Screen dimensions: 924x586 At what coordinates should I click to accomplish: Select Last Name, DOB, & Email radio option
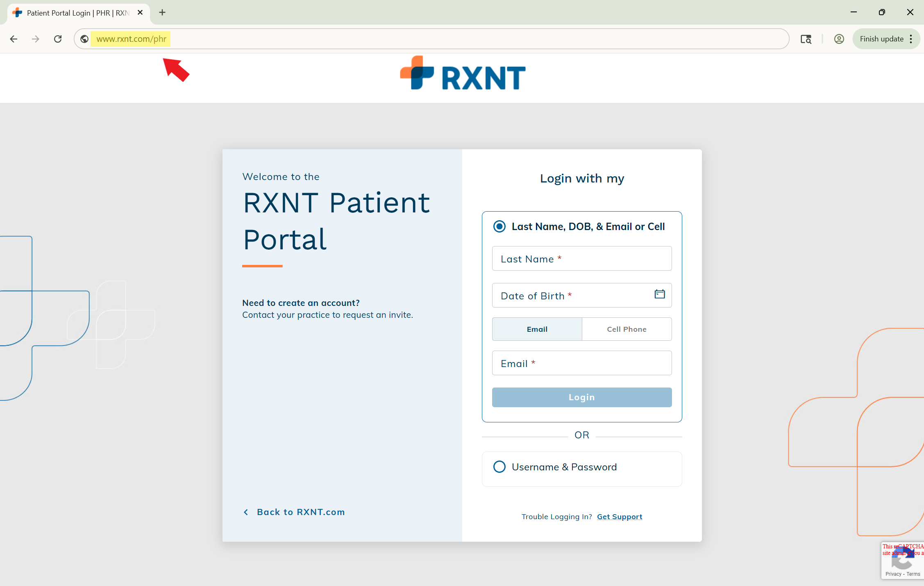(499, 226)
